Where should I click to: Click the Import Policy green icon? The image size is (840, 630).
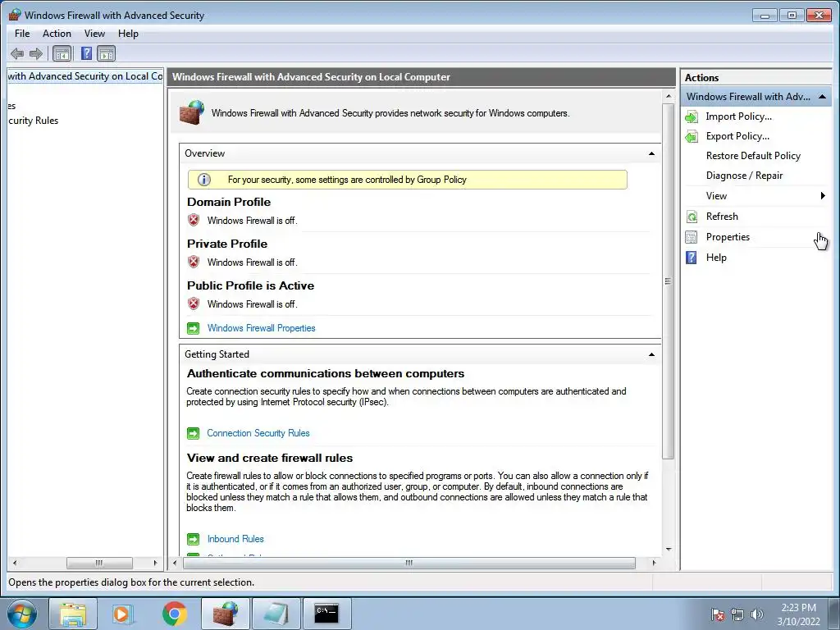pos(692,116)
